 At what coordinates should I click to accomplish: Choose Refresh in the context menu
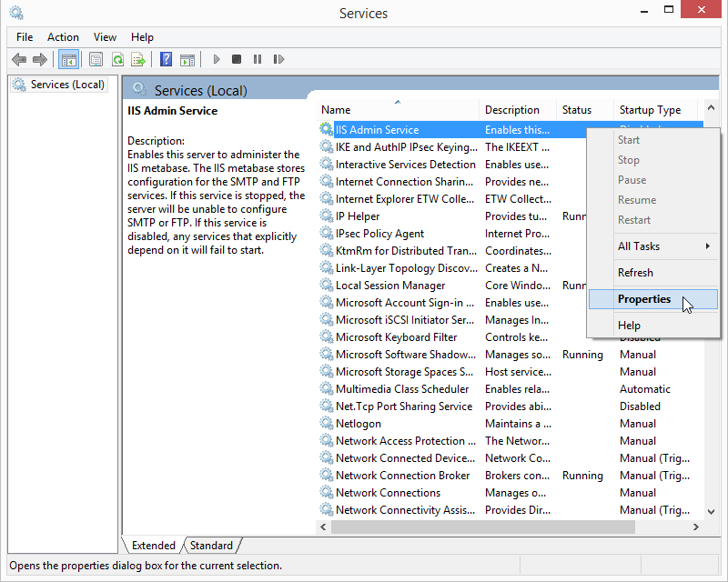coord(652,273)
